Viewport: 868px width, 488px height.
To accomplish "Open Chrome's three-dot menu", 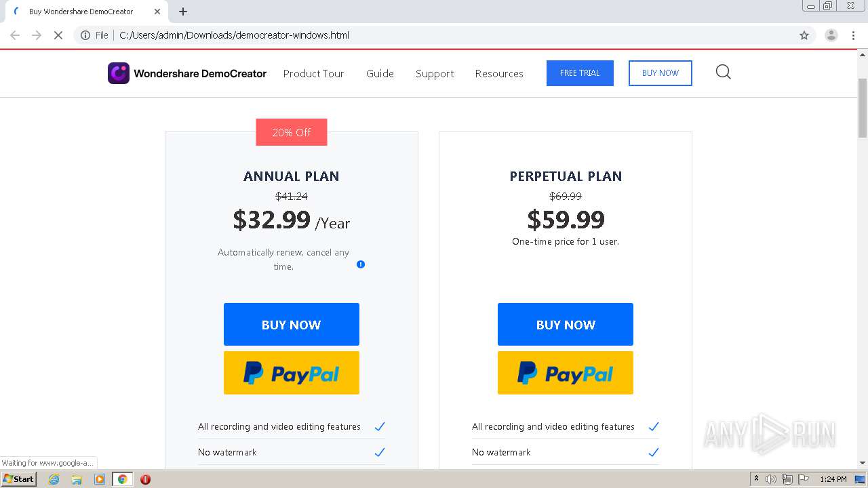I will [x=853, y=35].
